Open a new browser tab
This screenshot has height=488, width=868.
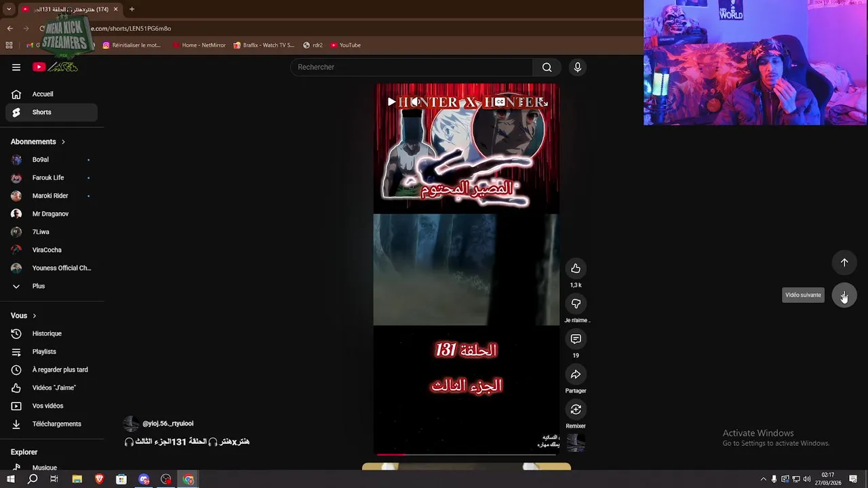pos(132,9)
